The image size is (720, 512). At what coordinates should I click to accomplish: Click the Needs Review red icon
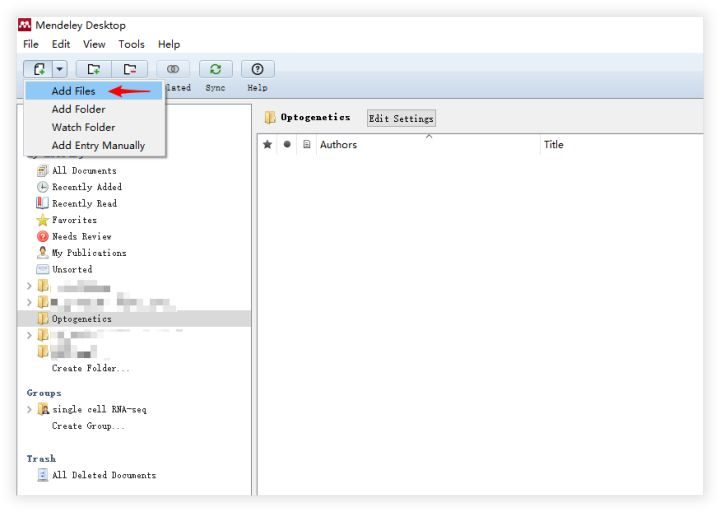[x=42, y=236]
